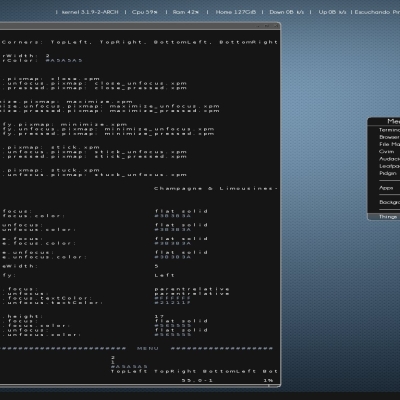Click the kernel 3.1.9-2-ARCH status entry

click(x=90, y=12)
